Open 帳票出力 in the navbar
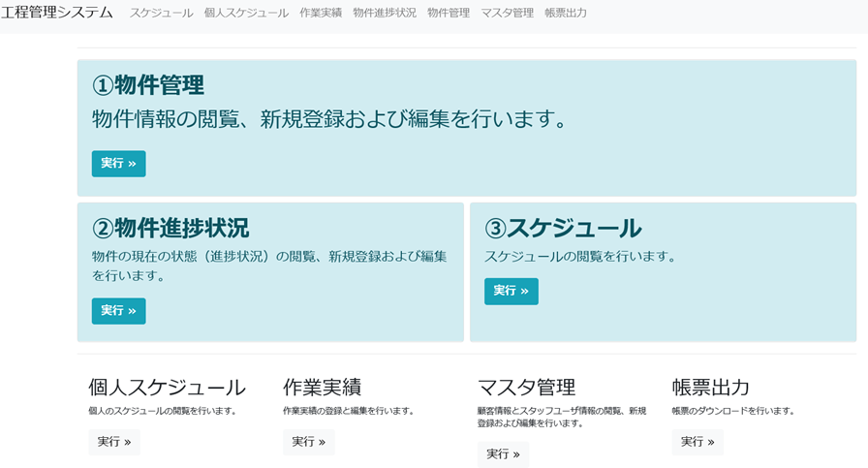Image resolution: width=868 pixels, height=468 pixels. pyautogui.click(x=566, y=13)
